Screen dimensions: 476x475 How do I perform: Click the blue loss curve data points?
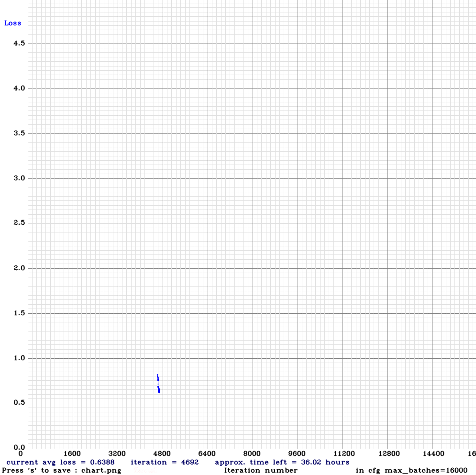[x=158, y=384]
